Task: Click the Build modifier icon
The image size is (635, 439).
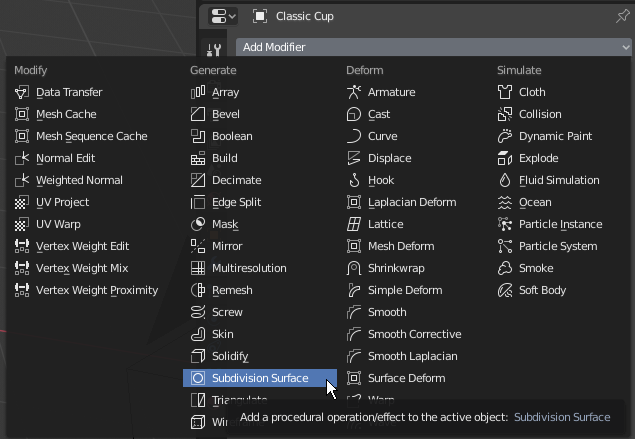Action: click(198, 158)
